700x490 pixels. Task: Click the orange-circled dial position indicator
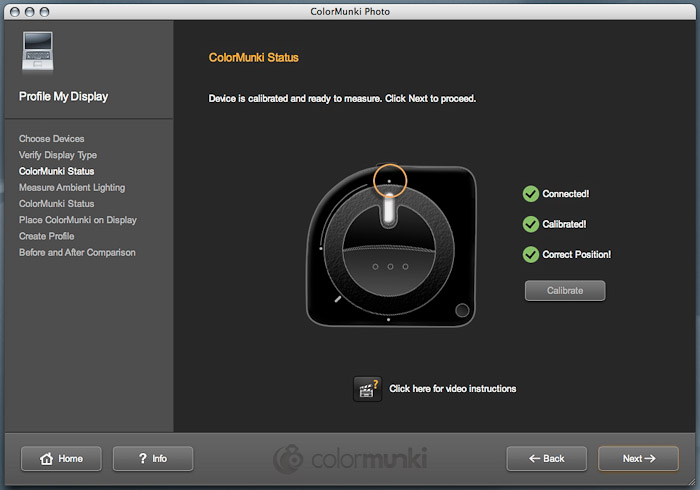[x=389, y=181]
